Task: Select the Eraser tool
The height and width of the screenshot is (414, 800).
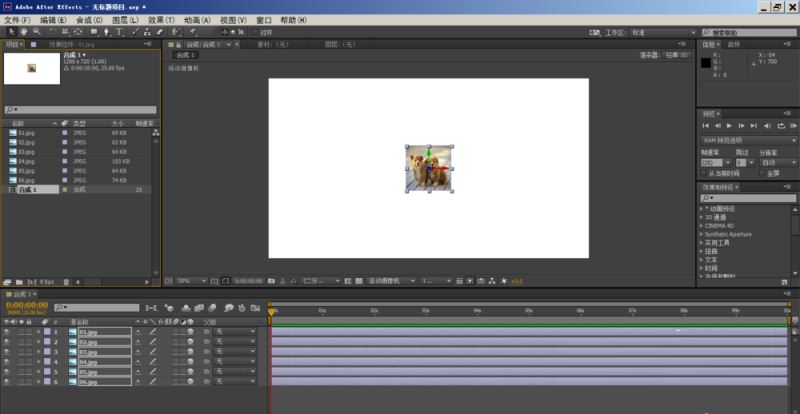Action: click(159, 32)
